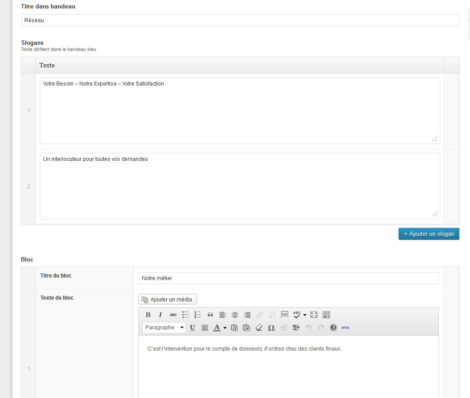Toggle italic formatting in editor toolbar
The image size is (470, 398).
(160, 315)
